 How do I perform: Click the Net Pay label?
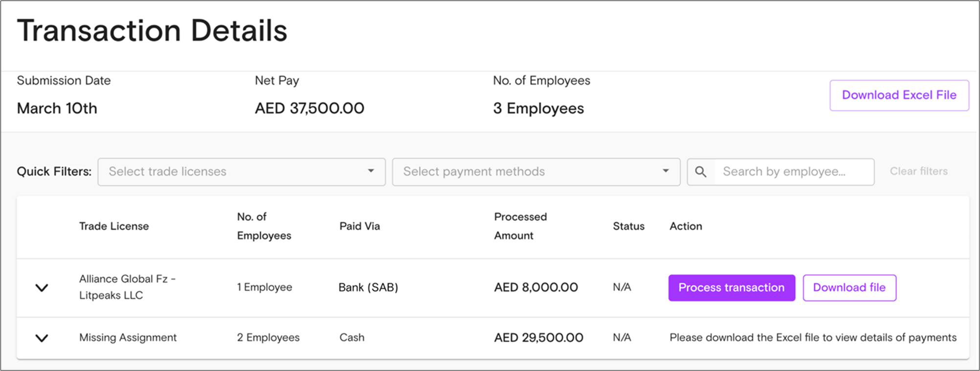pos(277,81)
